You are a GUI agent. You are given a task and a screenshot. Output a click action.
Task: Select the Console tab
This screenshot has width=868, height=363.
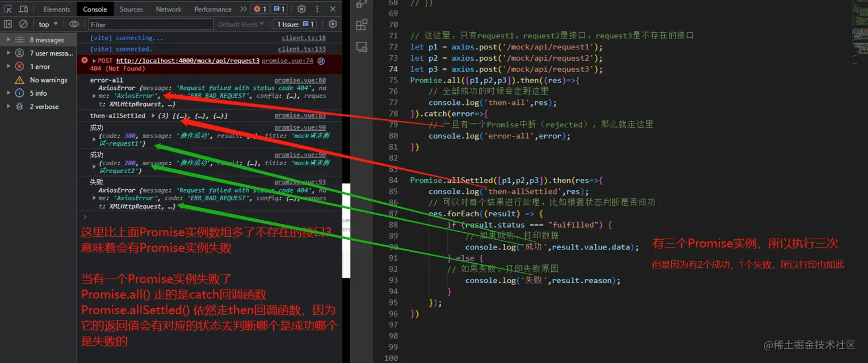(95, 9)
